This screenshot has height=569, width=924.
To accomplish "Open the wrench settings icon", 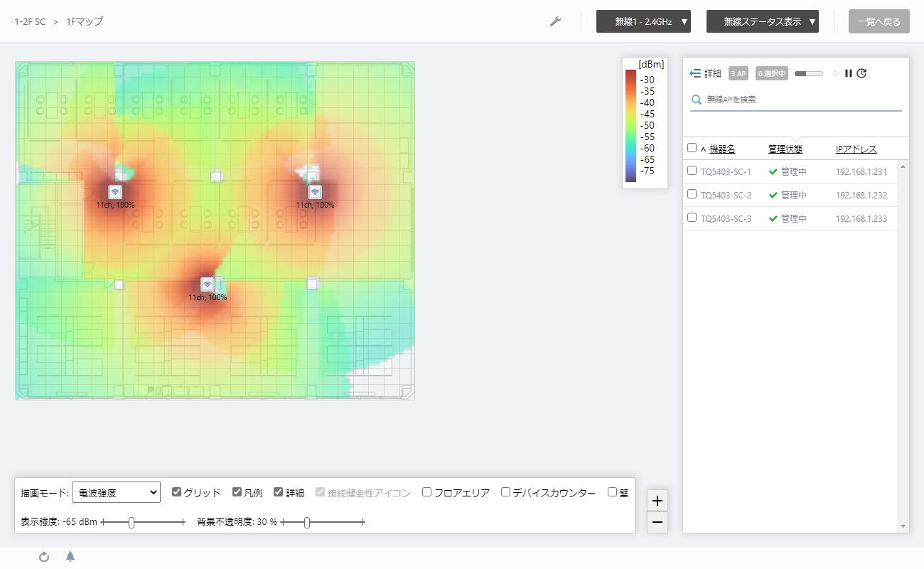I will point(556,21).
